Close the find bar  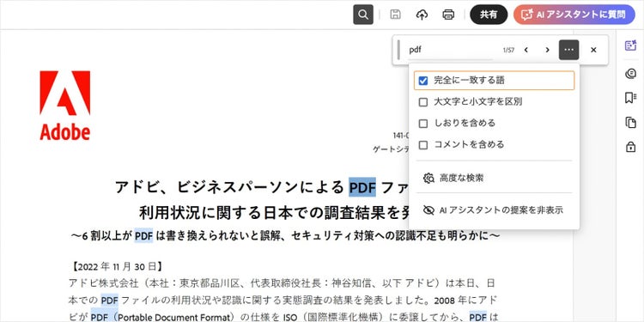tap(593, 50)
